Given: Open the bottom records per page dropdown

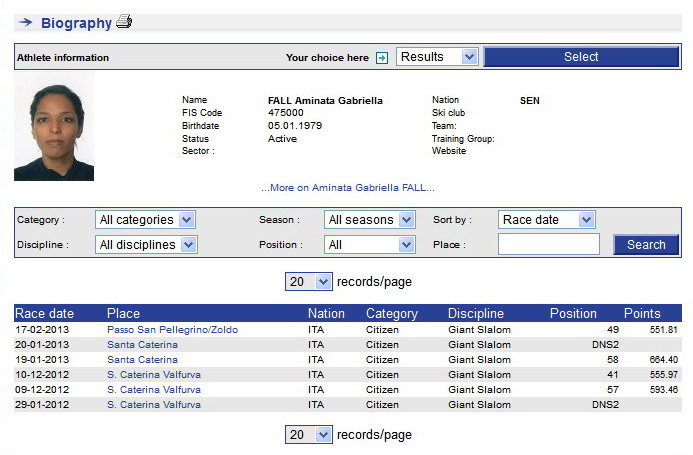Looking at the screenshot, I should (x=308, y=435).
